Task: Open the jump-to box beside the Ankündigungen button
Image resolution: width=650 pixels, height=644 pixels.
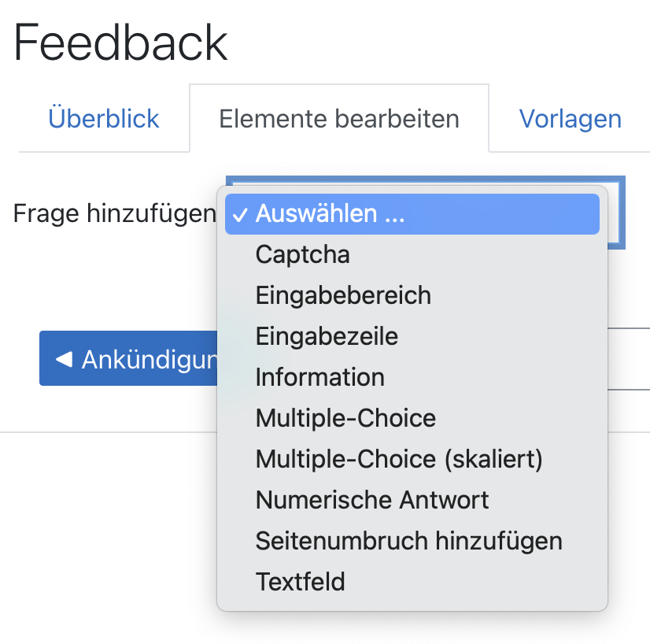Action: [x=628, y=358]
